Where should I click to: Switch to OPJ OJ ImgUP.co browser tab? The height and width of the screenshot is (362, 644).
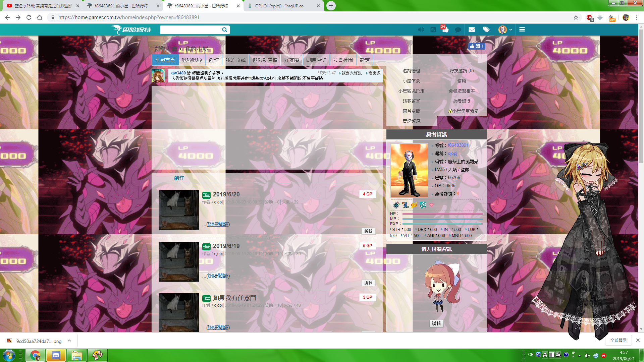(x=284, y=6)
